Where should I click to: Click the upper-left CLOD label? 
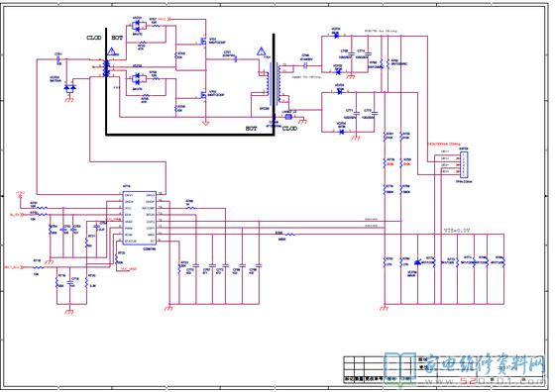[94, 38]
